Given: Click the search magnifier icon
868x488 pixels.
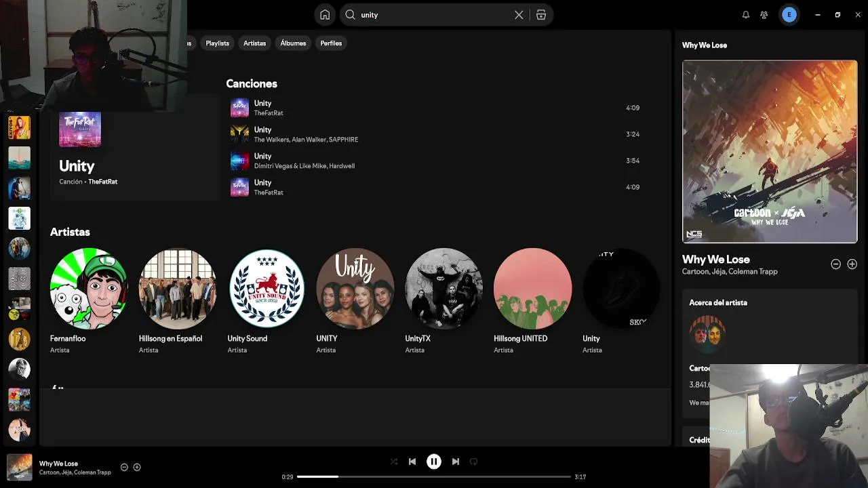Looking at the screenshot, I should (350, 15).
